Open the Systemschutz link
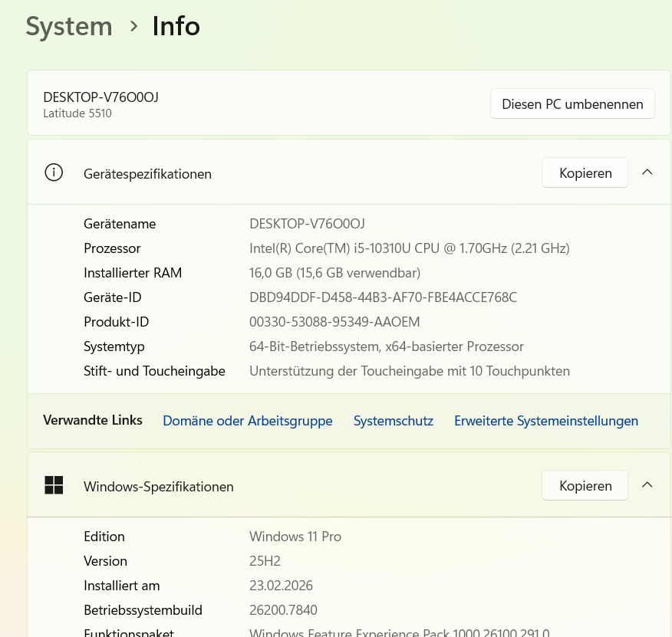The width and height of the screenshot is (672, 637). pyautogui.click(x=394, y=421)
